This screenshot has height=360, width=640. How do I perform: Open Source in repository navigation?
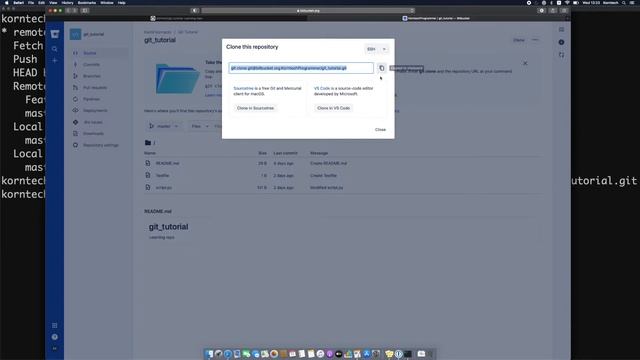(x=100, y=53)
